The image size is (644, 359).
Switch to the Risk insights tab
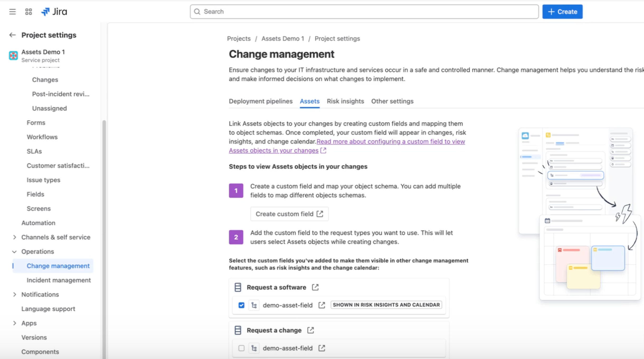click(x=345, y=101)
